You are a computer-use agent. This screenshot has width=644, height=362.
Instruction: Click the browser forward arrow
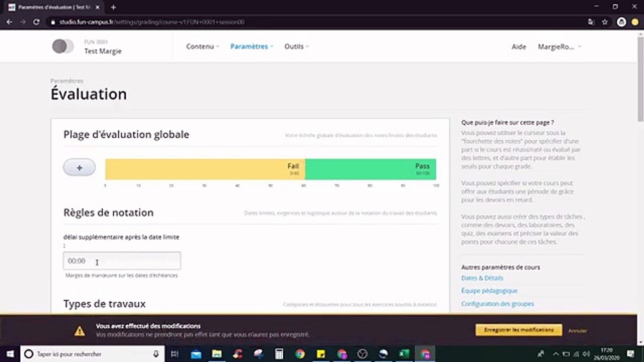[23, 22]
